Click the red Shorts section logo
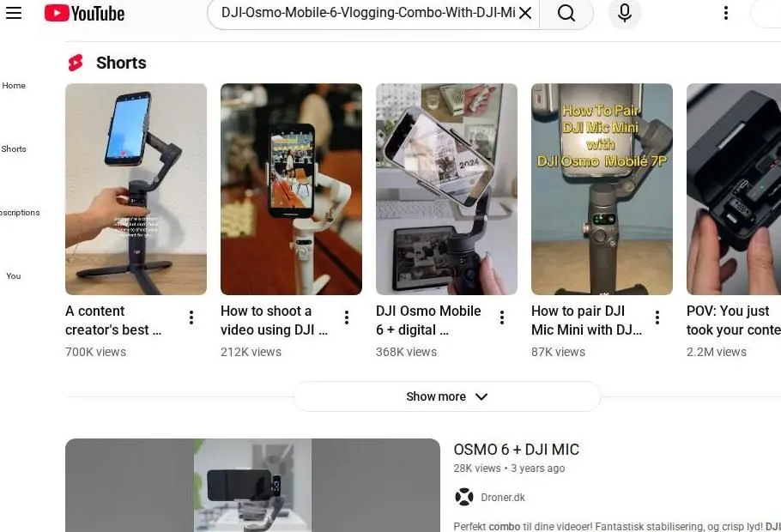The image size is (781, 532). (76, 63)
